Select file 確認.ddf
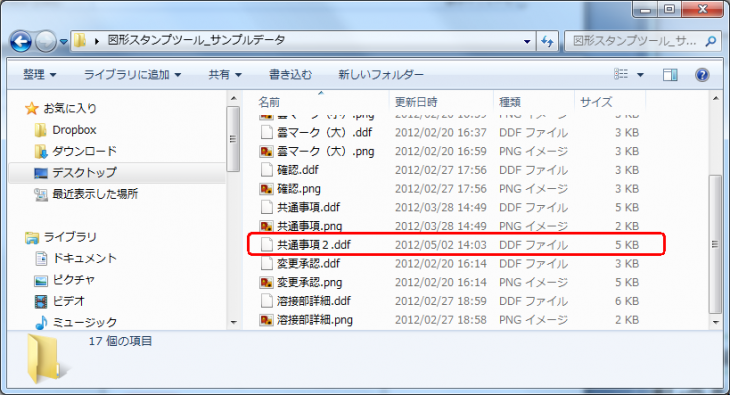Screen dimensions: 730x395 [298, 170]
